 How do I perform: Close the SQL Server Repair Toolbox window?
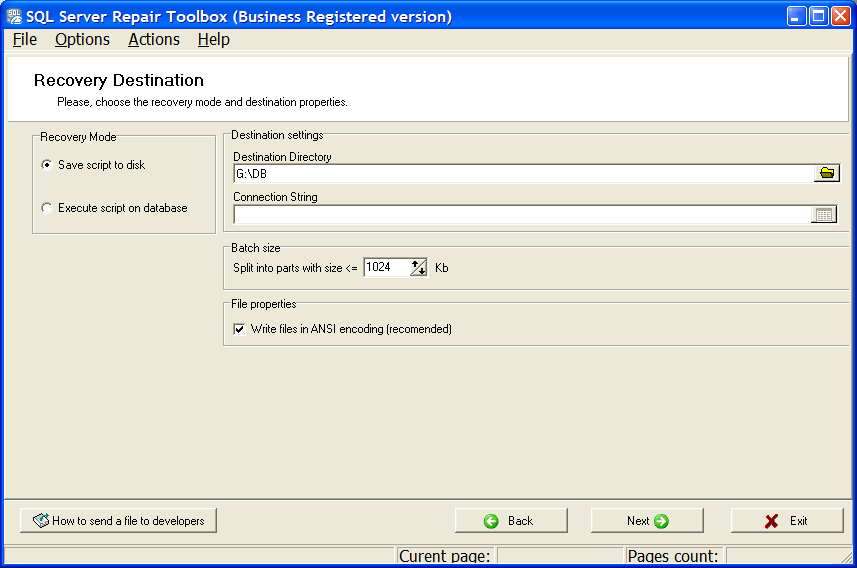[840, 16]
